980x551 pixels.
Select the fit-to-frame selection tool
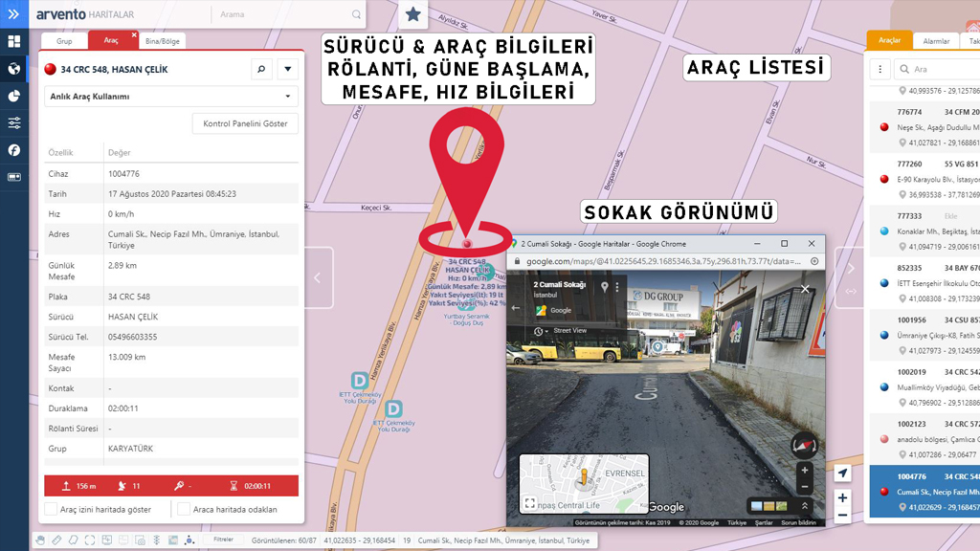point(90,540)
